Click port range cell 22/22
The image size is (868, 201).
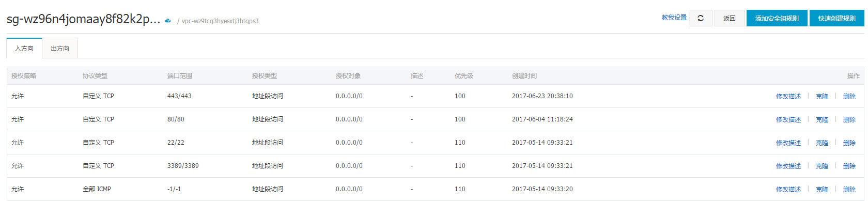pos(176,143)
